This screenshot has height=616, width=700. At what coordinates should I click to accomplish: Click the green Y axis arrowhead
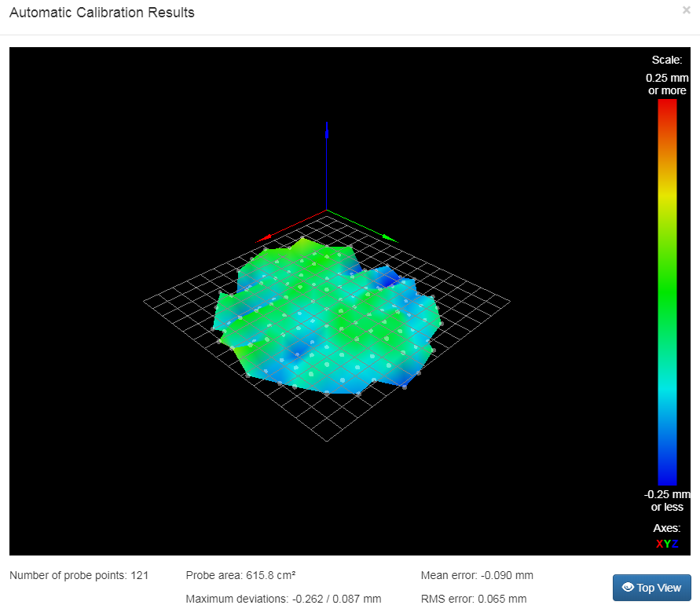click(391, 239)
